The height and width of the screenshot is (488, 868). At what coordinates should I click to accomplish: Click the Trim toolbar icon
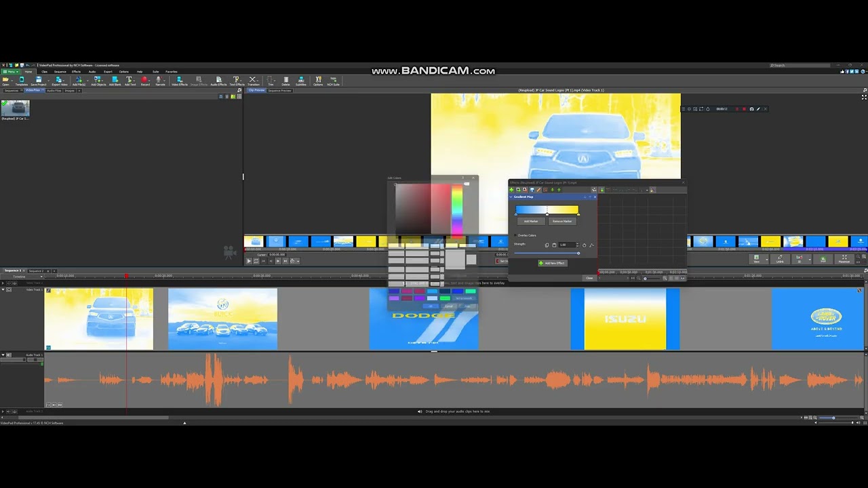pyautogui.click(x=271, y=80)
